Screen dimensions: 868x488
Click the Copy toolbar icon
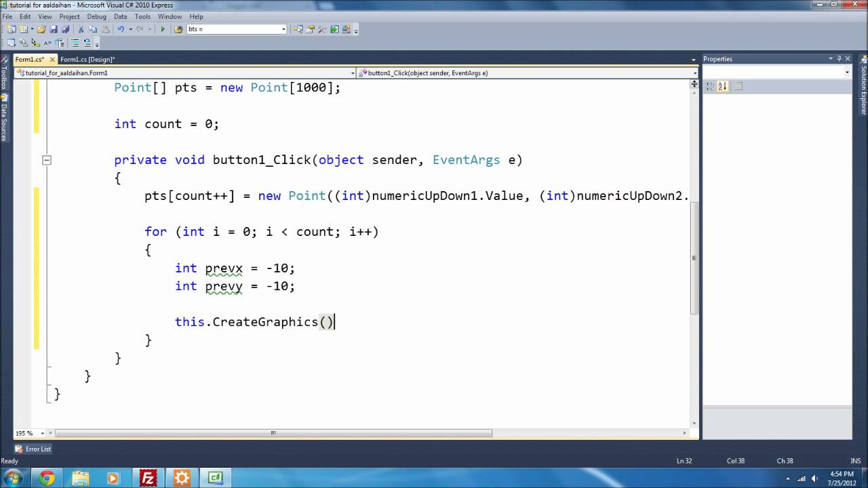93,29
